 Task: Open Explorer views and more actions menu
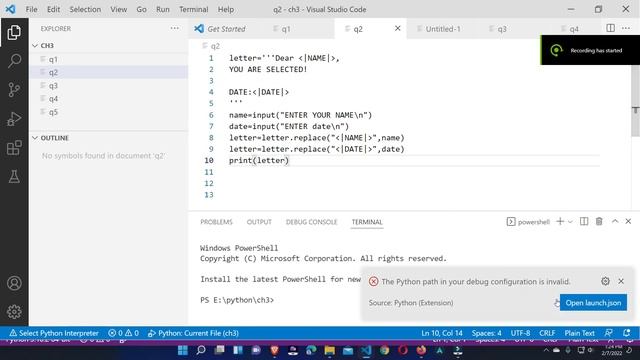(x=175, y=28)
